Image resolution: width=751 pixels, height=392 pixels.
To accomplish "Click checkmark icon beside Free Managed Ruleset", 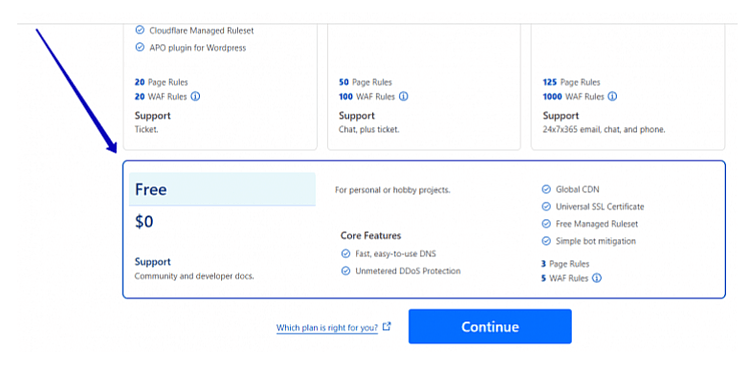I will (x=546, y=224).
